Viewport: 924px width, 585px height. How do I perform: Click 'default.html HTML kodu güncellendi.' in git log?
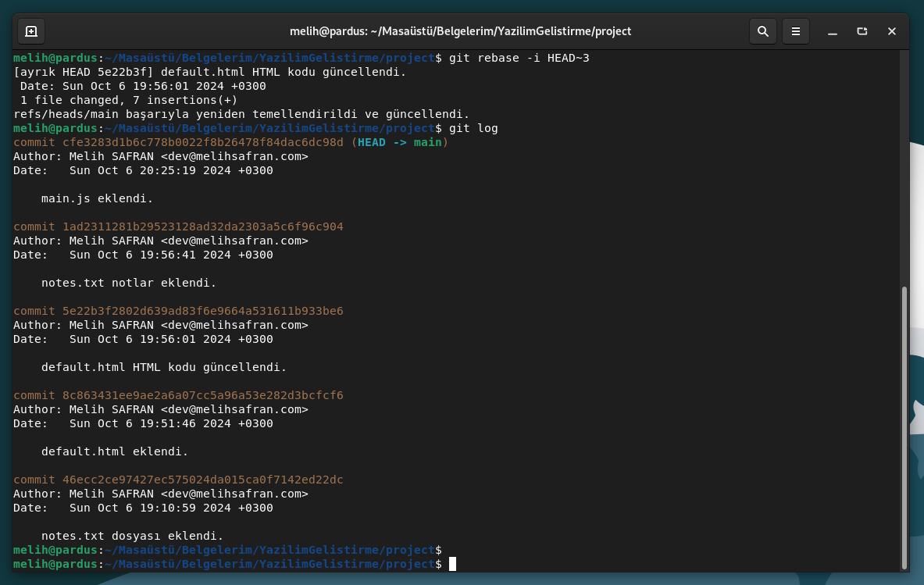pos(164,367)
